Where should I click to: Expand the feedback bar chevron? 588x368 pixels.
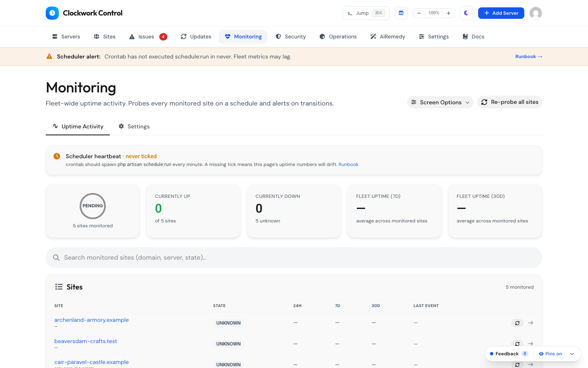pyautogui.click(x=572, y=354)
